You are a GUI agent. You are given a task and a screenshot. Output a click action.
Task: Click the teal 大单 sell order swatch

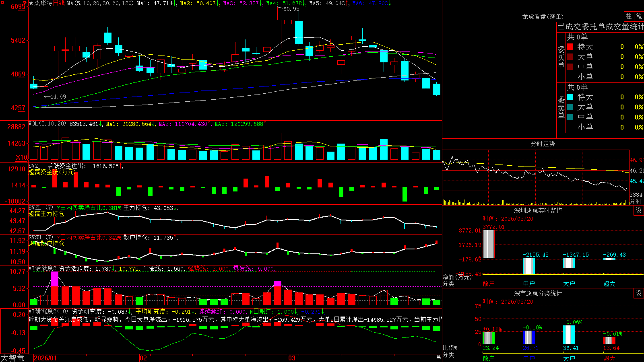pos(570,107)
